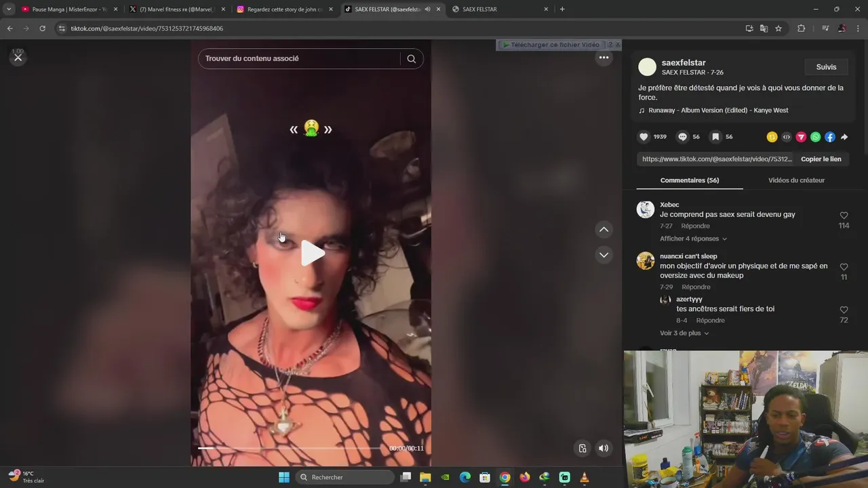
Task: Click the embed code icon
Action: point(787,137)
